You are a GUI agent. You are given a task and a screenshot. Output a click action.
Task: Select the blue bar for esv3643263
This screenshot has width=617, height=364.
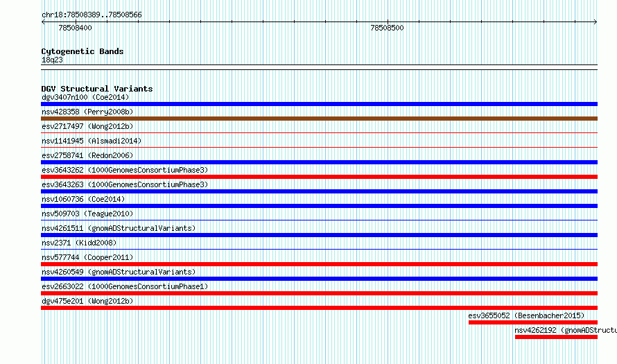tap(319, 191)
